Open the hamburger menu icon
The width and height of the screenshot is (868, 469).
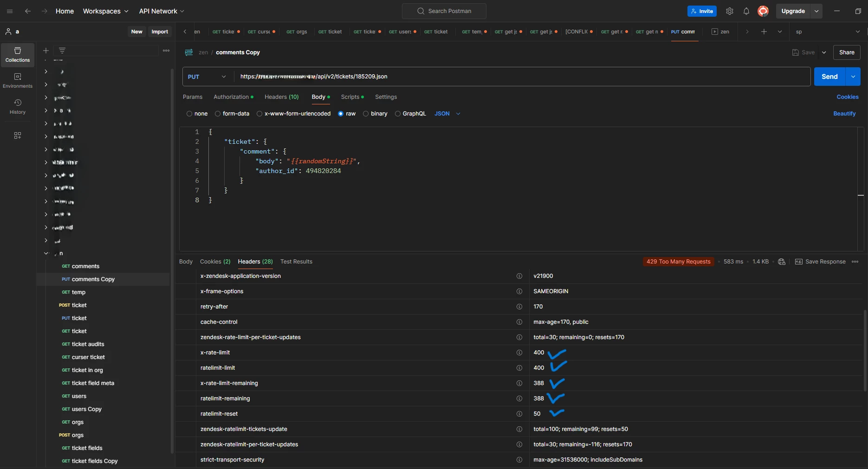pyautogui.click(x=10, y=11)
